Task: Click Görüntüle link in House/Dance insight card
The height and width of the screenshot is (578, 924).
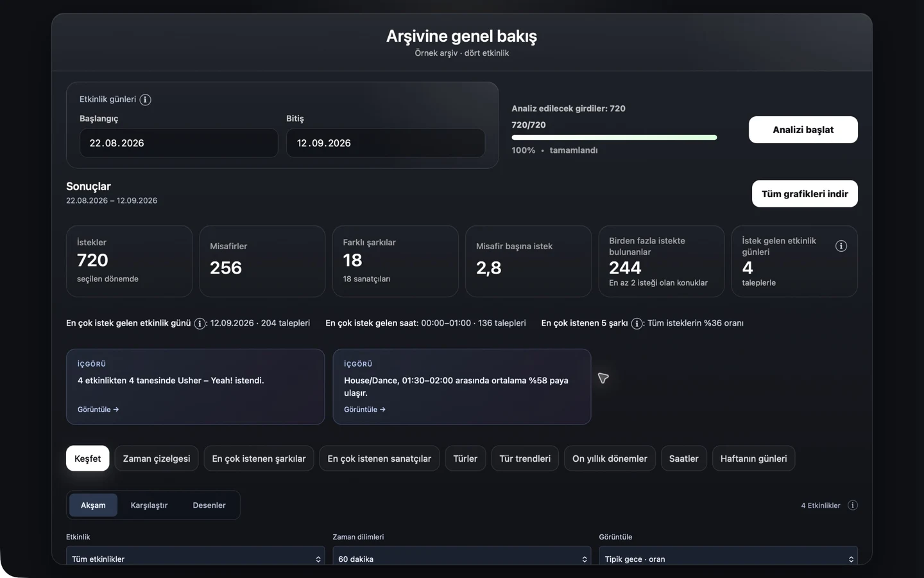Action: 364,410
